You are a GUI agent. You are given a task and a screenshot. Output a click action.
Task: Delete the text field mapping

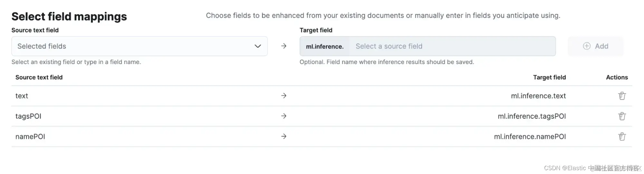coord(622,96)
